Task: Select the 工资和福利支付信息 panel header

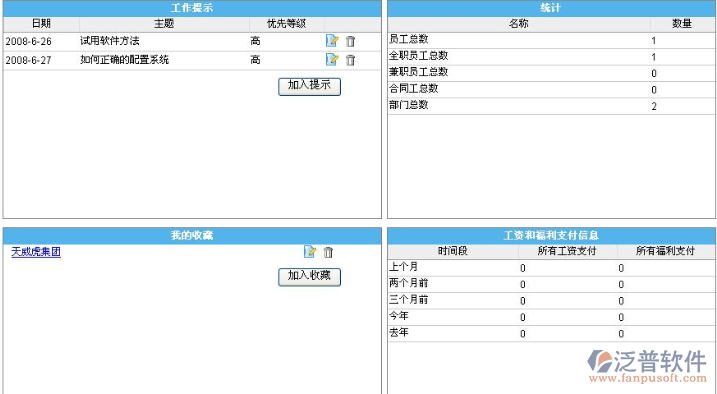Action: tap(551, 235)
